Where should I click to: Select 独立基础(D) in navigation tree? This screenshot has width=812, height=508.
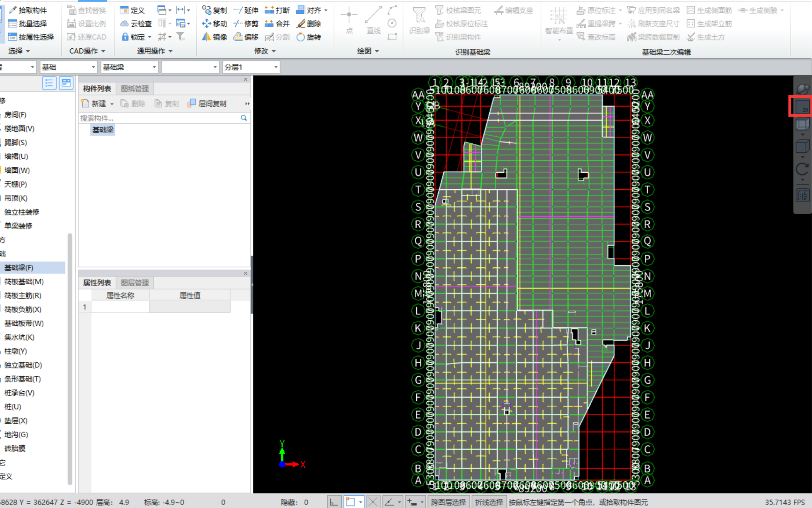(x=23, y=365)
